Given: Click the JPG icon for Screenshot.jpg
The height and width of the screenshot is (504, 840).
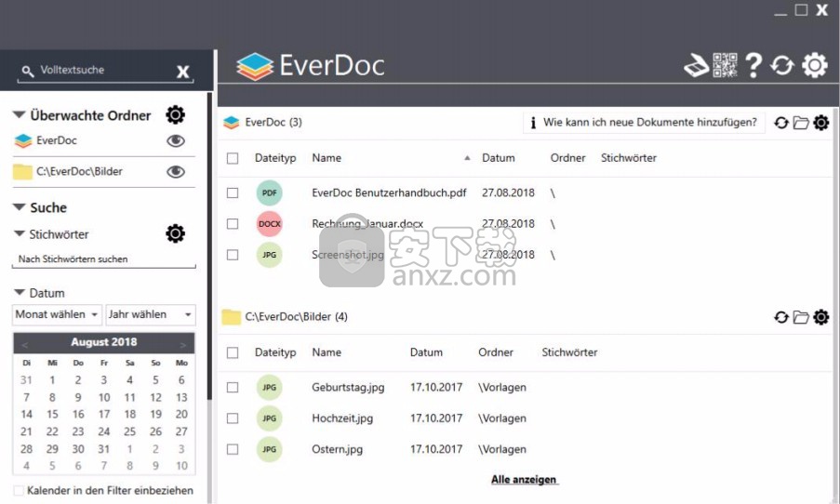Looking at the screenshot, I should click(x=270, y=255).
